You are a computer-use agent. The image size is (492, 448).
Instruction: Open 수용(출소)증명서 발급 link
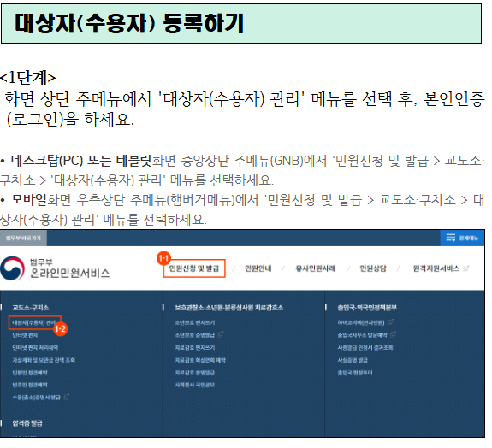37,398
